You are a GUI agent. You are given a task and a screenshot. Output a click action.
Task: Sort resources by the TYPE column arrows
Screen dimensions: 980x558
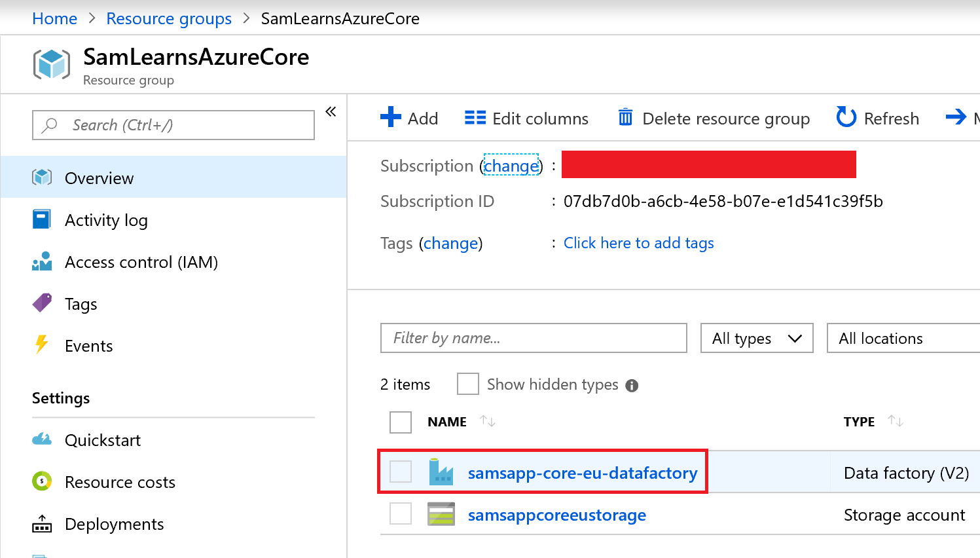click(x=896, y=421)
